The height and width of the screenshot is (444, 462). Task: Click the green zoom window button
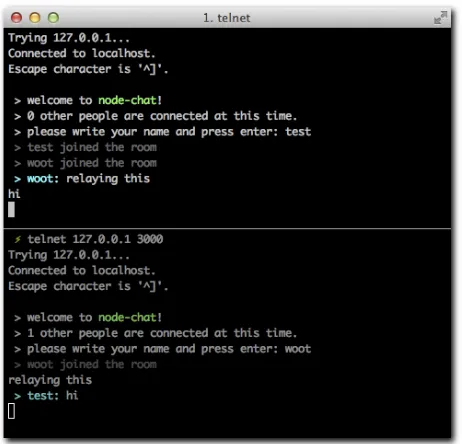[53, 17]
